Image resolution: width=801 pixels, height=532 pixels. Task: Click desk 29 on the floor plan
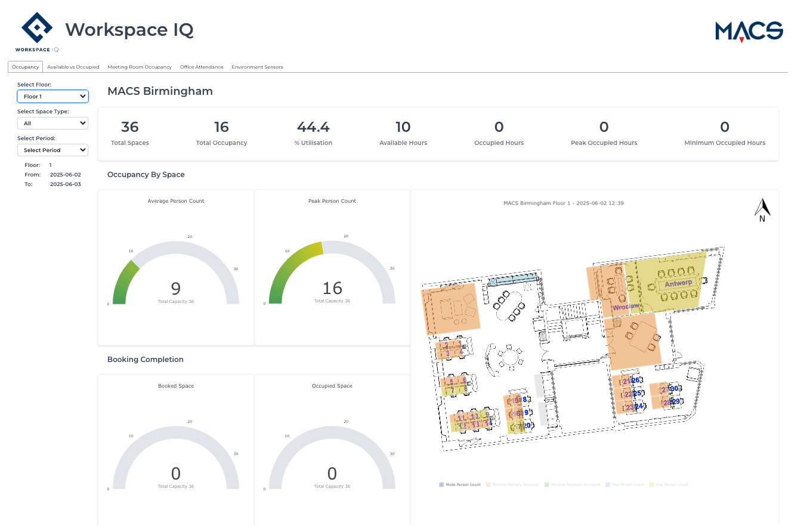click(x=676, y=401)
